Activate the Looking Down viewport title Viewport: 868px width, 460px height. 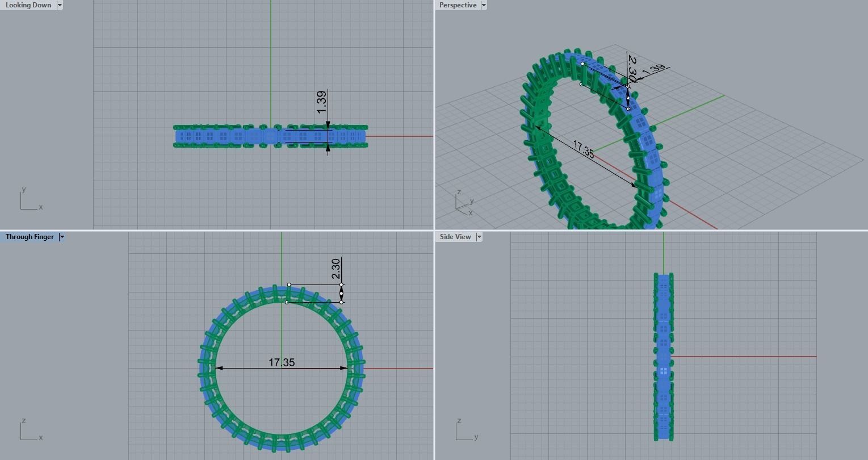pos(28,5)
